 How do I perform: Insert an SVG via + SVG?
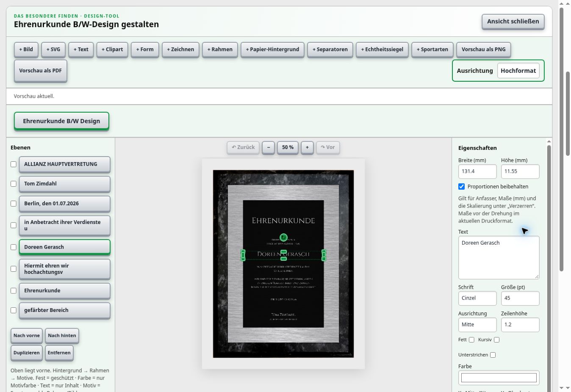(x=53, y=50)
